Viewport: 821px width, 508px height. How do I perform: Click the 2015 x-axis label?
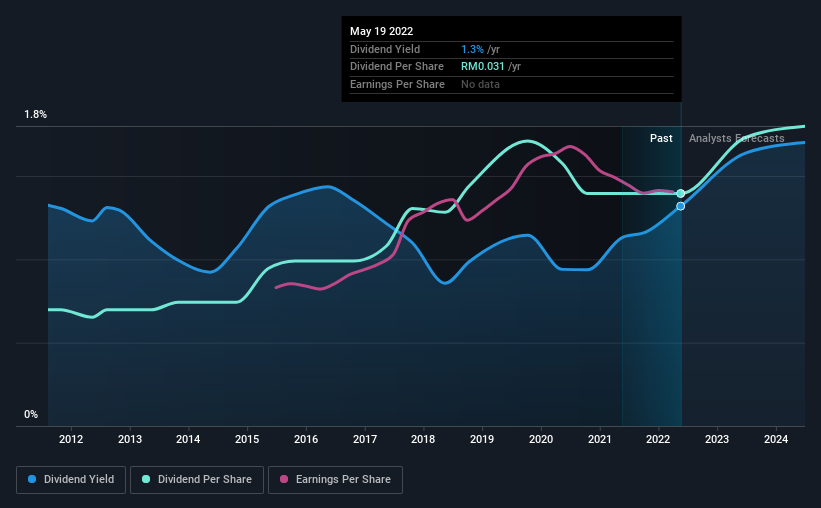tap(247, 439)
